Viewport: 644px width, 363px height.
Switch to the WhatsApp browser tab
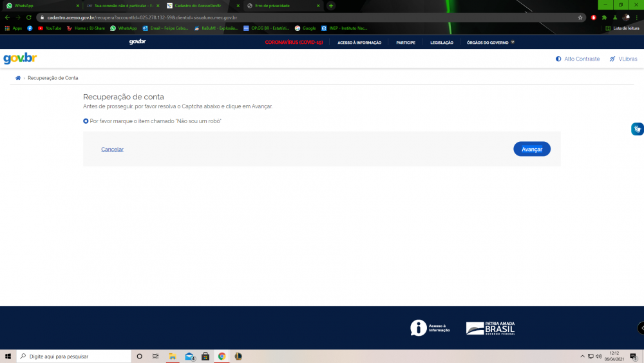tap(41, 6)
